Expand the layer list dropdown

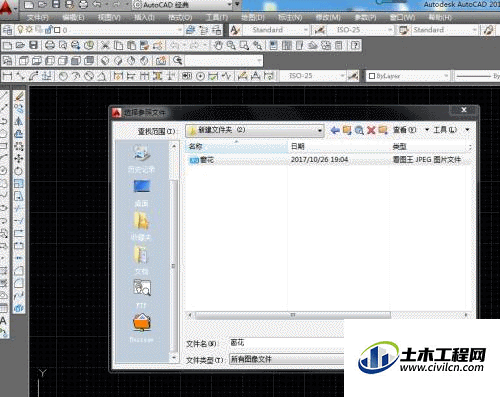tap(180, 30)
